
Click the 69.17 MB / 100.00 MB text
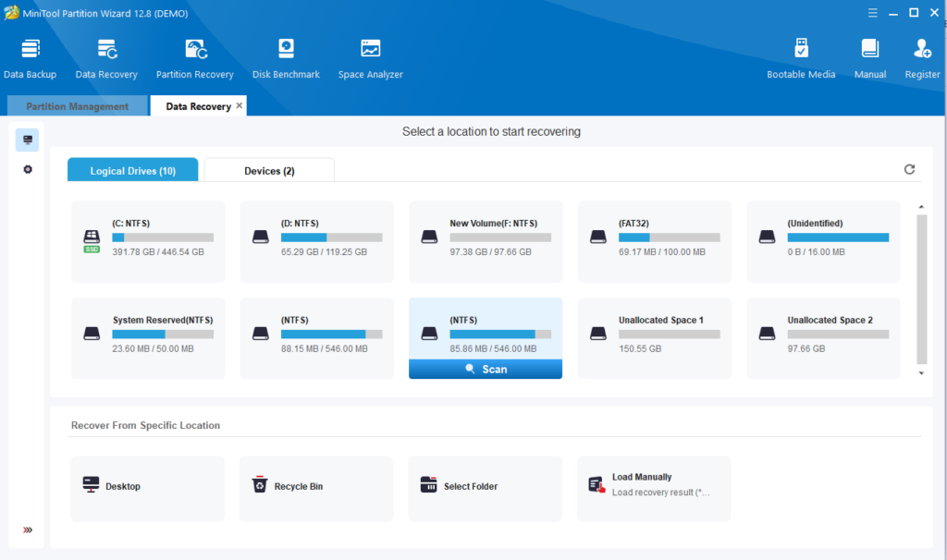click(x=662, y=252)
